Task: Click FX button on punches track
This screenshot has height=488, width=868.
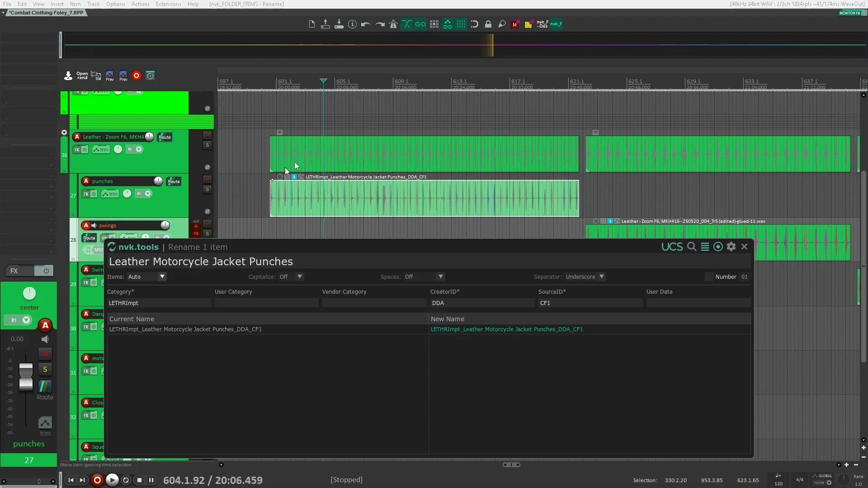Action: click(x=86, y=194)
